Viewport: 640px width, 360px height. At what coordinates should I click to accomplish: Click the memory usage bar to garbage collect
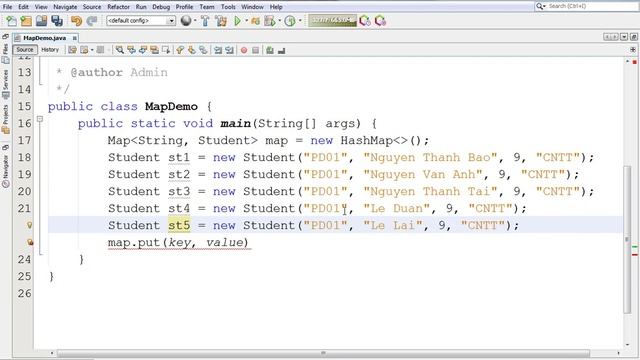pos(332,20)
